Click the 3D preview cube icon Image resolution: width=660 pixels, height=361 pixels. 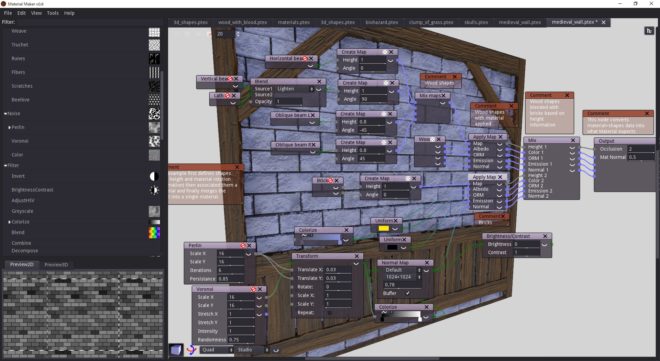[176, 350]
